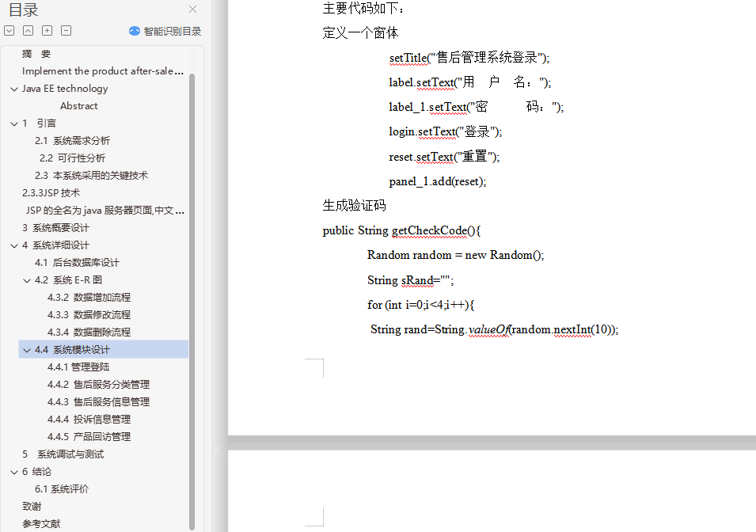The width and height of the screenshot is (756, 532).
Task: Collapse the 4.2 系统 E-R 图 node
Action: pyautogui.click(x=27, y=280)
